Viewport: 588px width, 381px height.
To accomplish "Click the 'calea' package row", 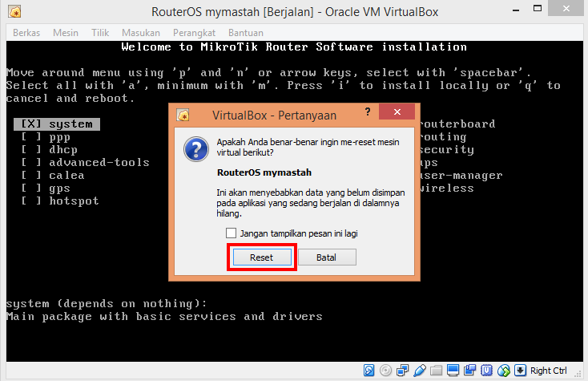I will (53, 176).
